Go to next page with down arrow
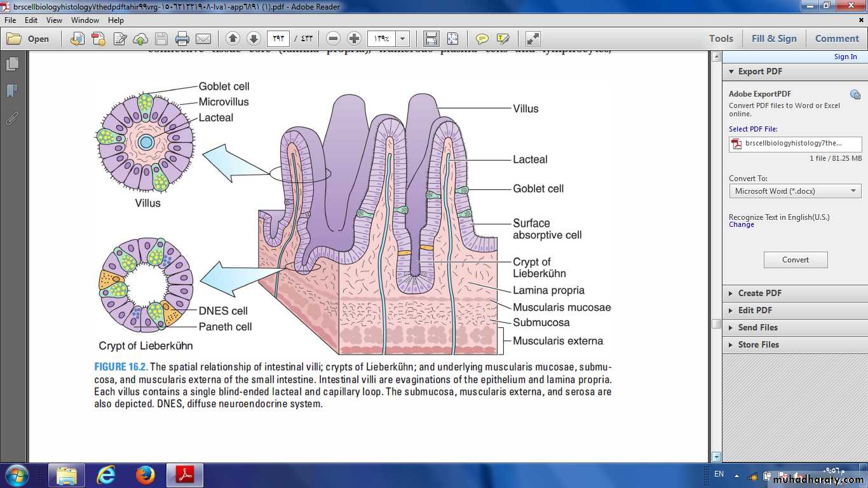This screenshot has height=488, width=868. coord(253,39)
